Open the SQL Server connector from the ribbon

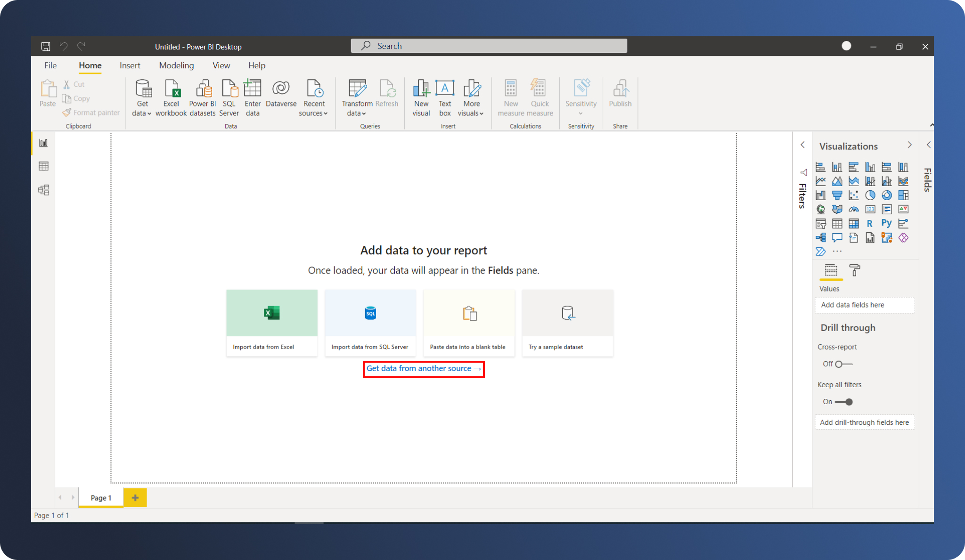pyautogui.click(x=229, y=97)
